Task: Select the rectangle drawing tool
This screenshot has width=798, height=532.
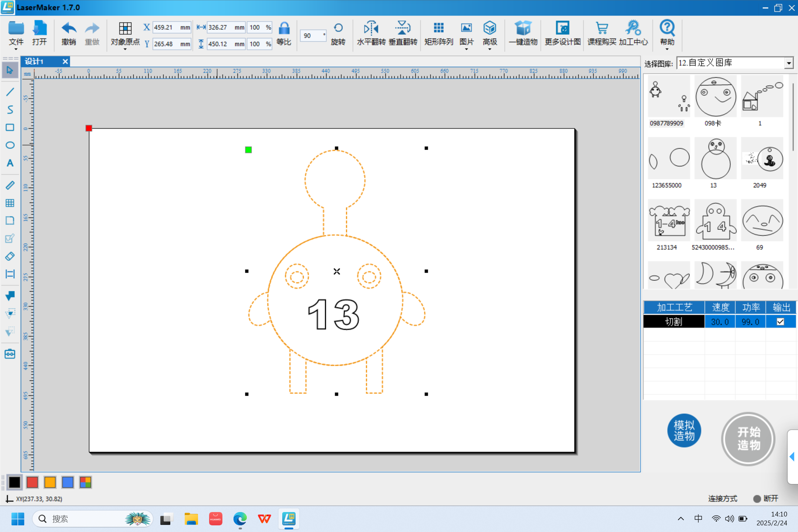Action: [10, 127]
